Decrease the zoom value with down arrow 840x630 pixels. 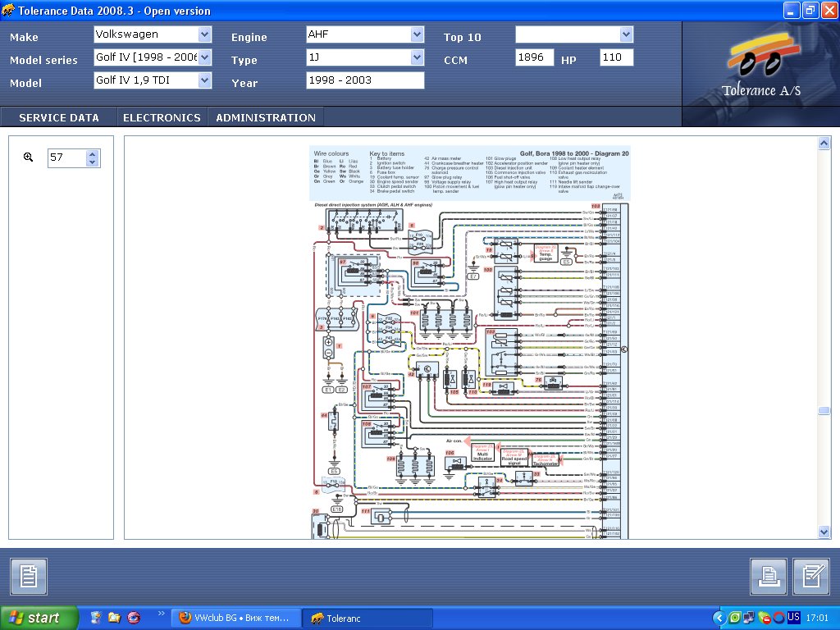click(x=93, y=162)
